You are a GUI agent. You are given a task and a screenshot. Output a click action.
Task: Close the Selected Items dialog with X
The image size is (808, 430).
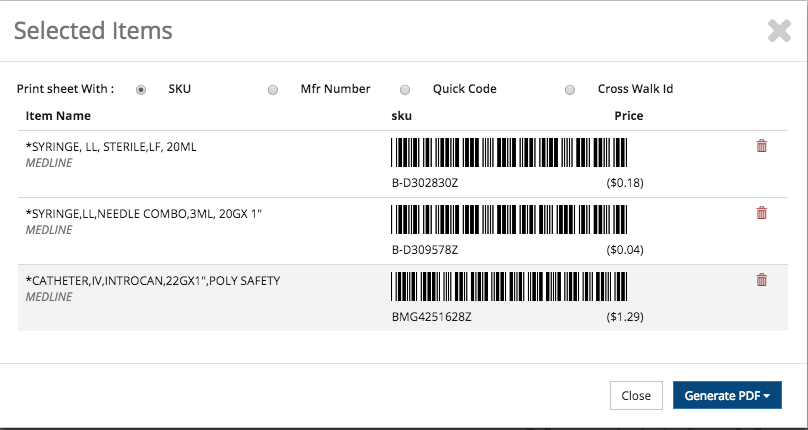[779, 31]
